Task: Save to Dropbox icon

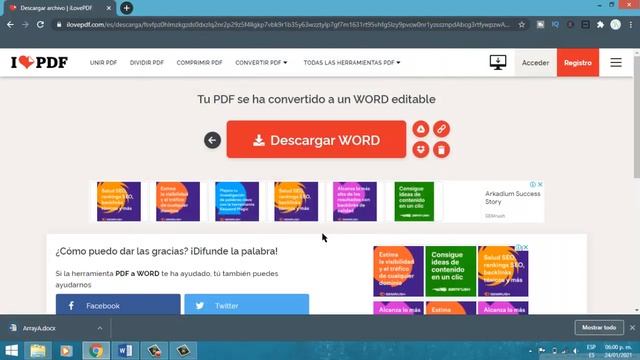Action: [x=420, y=150]
